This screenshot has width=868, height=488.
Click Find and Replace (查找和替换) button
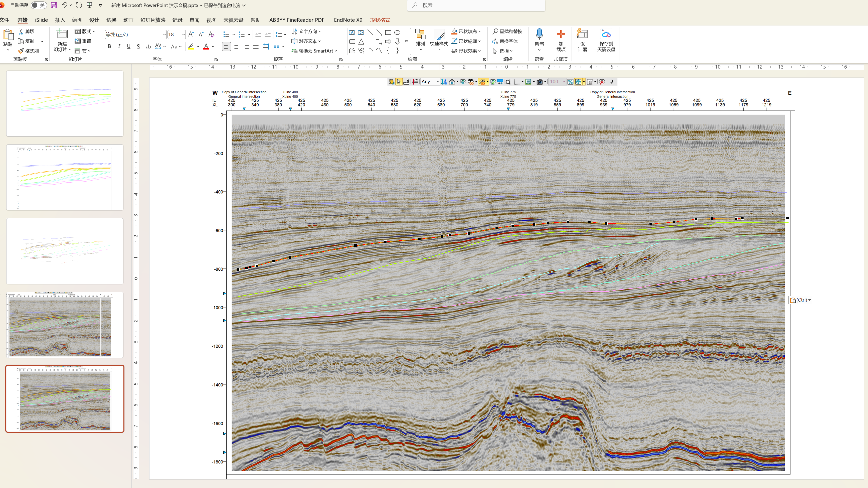click(507, 31)
